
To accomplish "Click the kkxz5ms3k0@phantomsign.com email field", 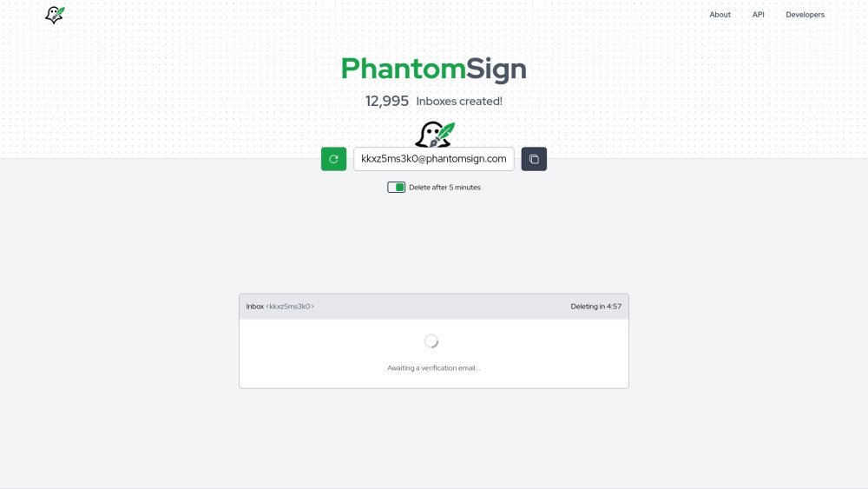I will pyautogui.click(x=433, y=159).
